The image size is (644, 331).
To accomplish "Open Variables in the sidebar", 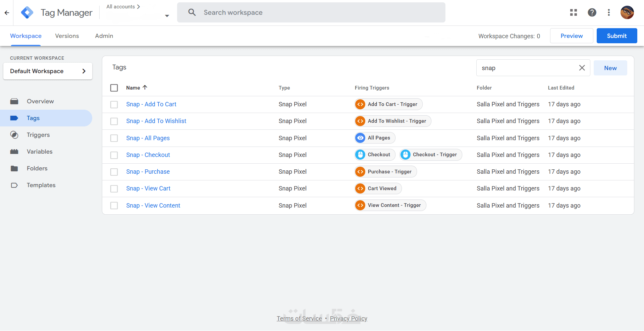I will pyautogui.click(x=40, y=152).
